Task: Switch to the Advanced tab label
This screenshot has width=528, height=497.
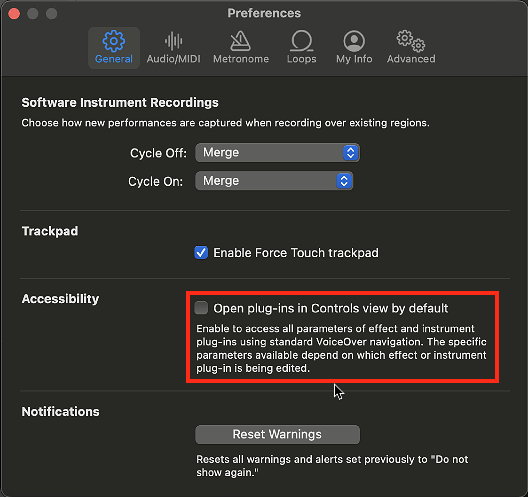Action: click(411, 59)
